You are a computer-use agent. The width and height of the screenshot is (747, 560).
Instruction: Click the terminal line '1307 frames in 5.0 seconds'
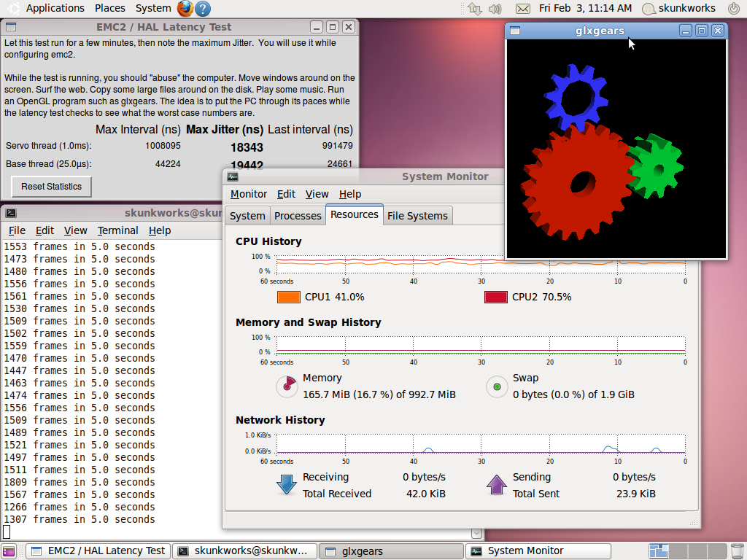click(x=80, y=519)
